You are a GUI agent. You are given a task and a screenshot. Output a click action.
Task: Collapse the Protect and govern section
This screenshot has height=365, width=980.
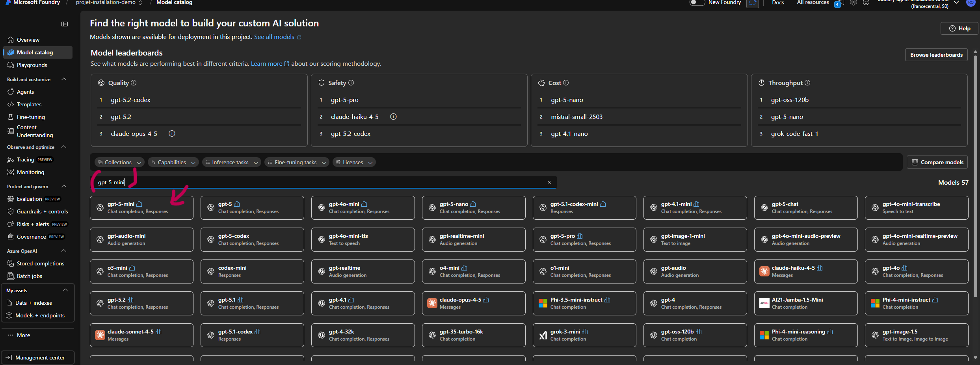coord(64,186)
